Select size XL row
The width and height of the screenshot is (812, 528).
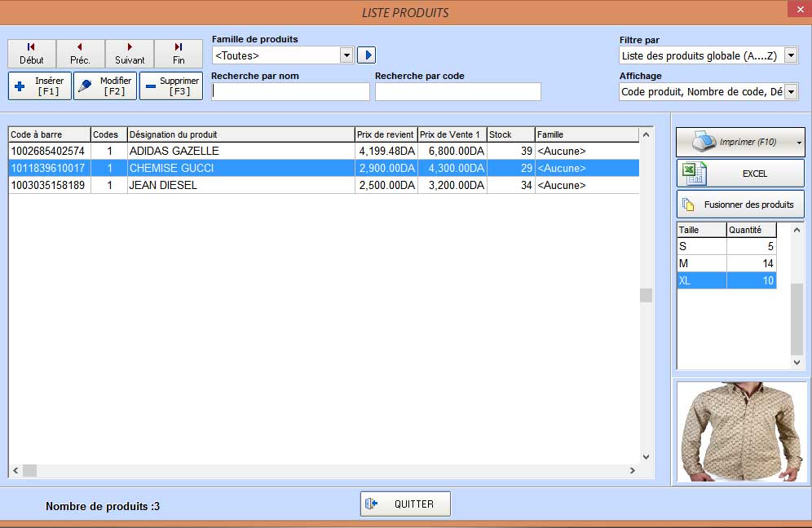coord(726,280)
